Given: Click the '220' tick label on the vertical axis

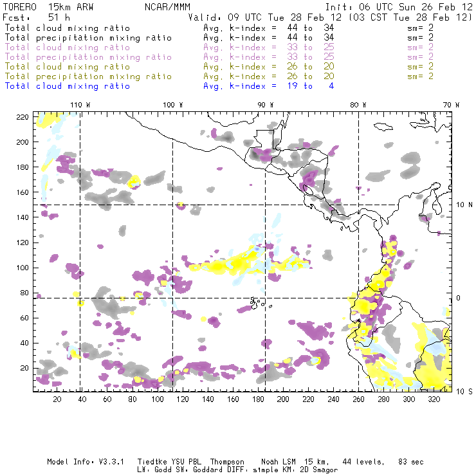Looking at the screenshot, I should click(23, 117).
